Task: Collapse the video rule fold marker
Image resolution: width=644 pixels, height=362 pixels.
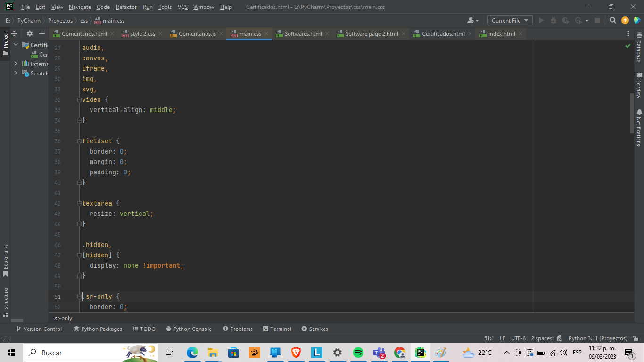Action: [79, 100]
